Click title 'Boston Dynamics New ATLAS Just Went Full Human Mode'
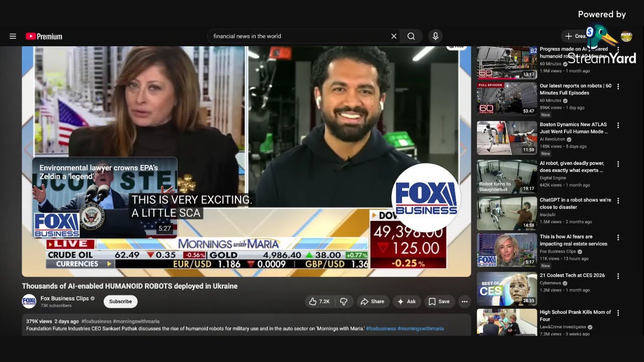644x362 pixels. point(574,128)
